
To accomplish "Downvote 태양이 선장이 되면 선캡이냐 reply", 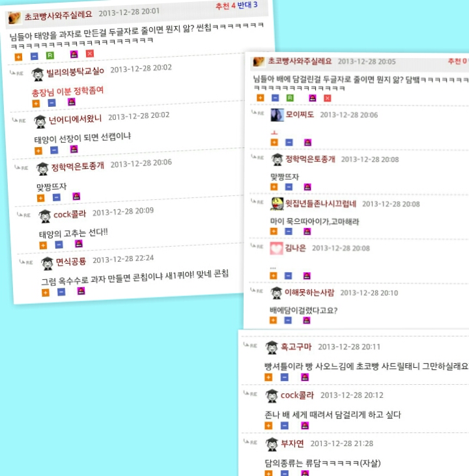I will [54, 150].
